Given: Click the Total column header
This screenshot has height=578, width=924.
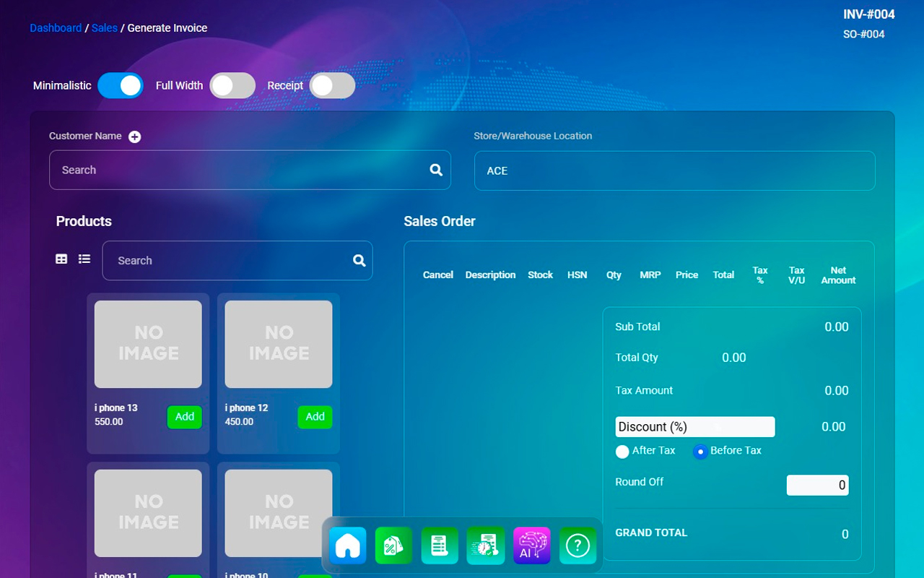Looking at the screenshot, I should coord(723,275).
